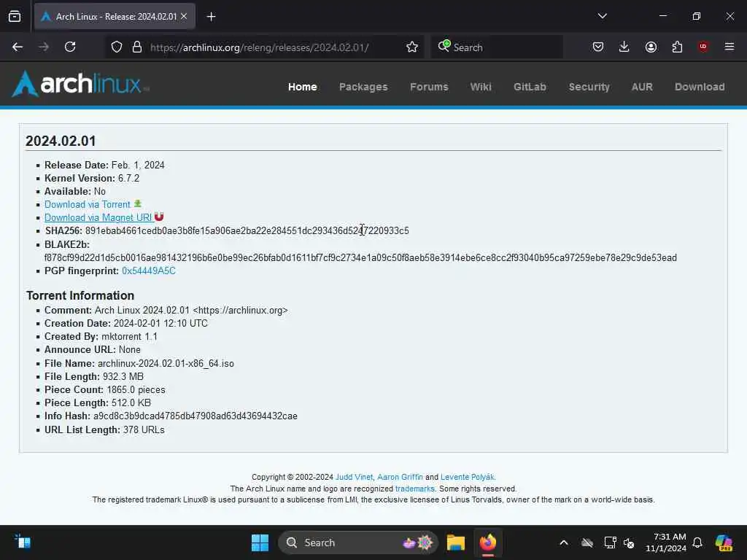
Task: Bookmark this page with star icon
Action: [x=412, y=47]
